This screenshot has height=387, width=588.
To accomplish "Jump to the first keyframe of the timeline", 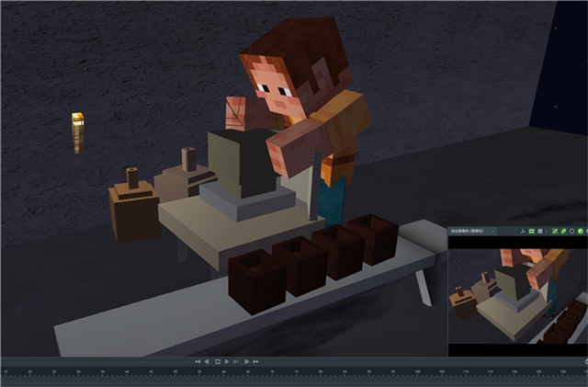I will coord(198,361).
